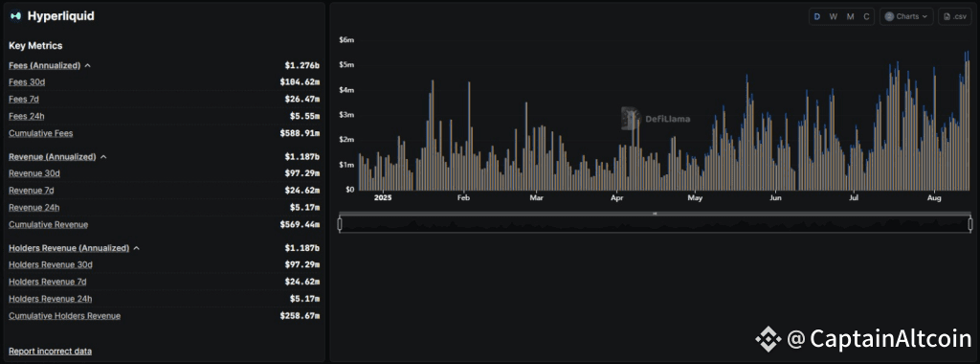Viewport: 980px width, 364px height.
Task: Click the Fees 7d link
Action: (x=24, y=99)
